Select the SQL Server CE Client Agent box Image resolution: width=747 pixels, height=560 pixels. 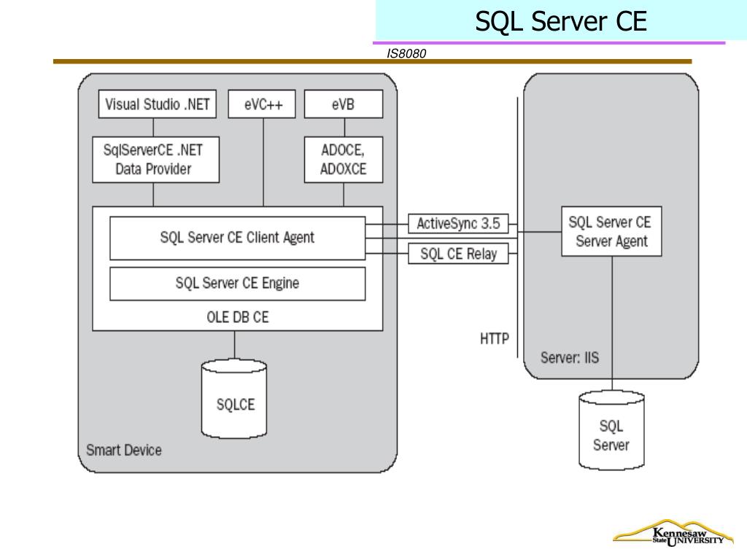pyautogui.click(x=237, y=238)
